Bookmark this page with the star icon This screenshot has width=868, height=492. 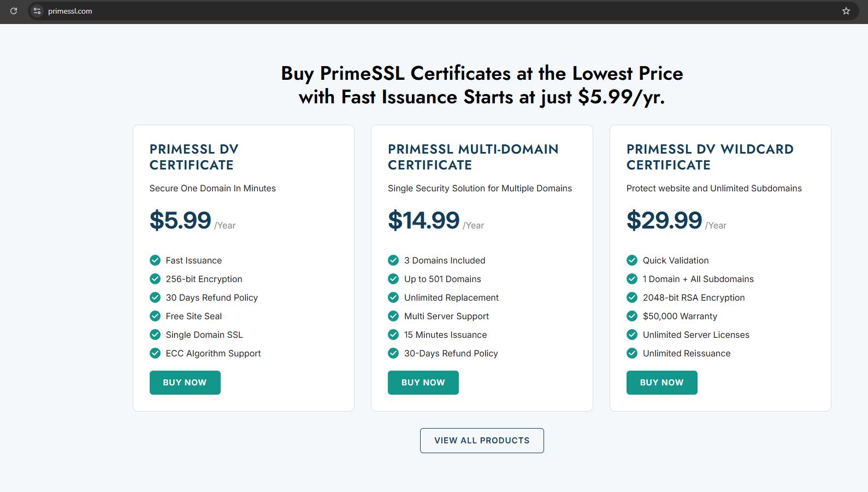846,11
